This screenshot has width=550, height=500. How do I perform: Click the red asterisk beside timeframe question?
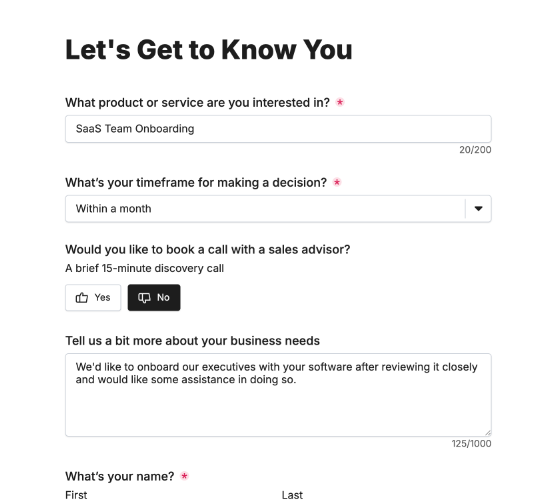pos(337,182)
